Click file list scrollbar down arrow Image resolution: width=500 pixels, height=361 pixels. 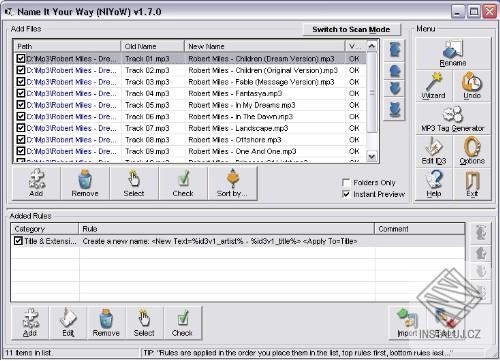pos(372,156)
